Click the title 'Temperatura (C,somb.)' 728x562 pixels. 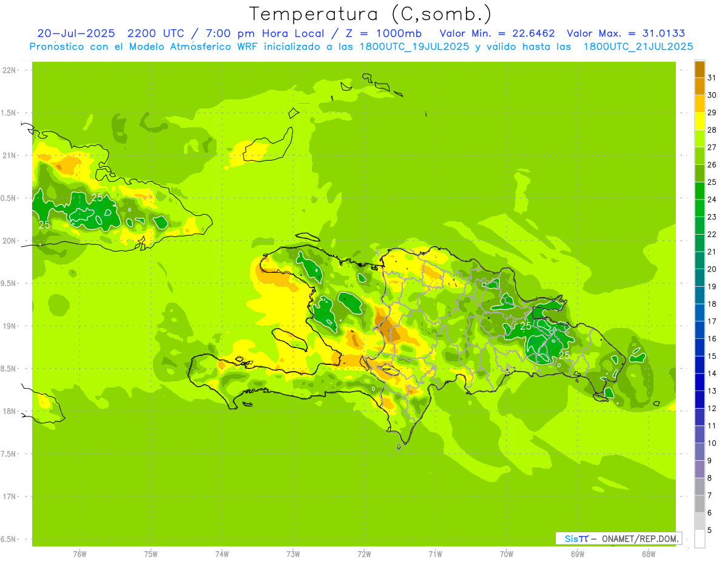coord(371,14)
